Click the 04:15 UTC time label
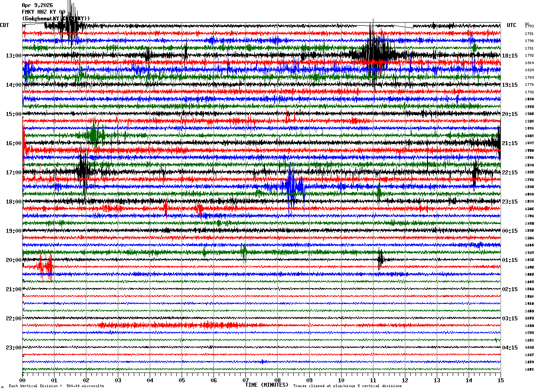536x392 pixels. coord(510,348)
